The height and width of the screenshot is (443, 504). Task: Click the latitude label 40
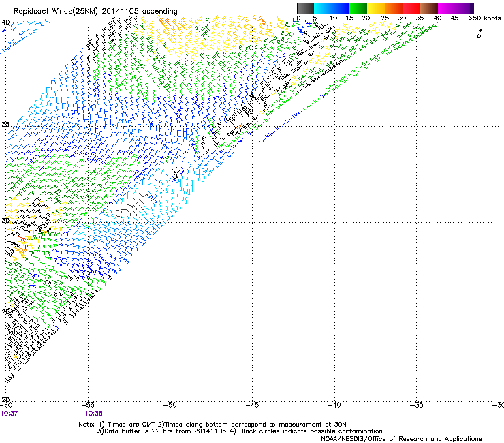[5, 22]
